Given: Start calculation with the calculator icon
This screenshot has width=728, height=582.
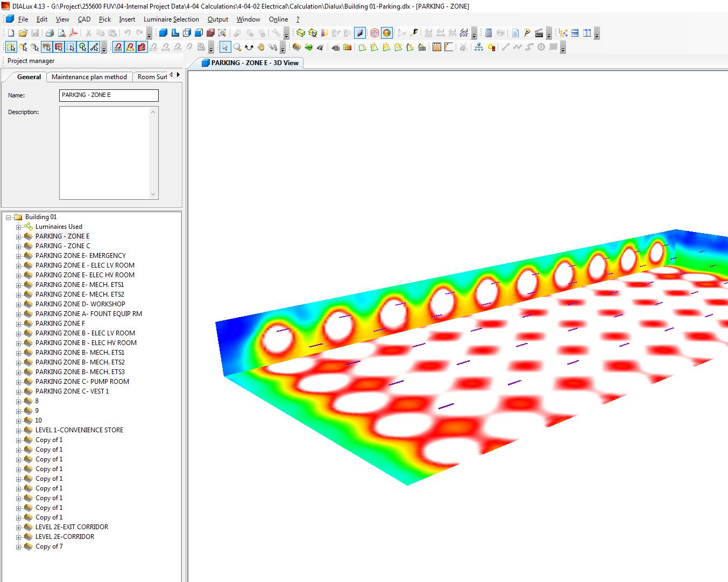Looking at the screenshot, I should 489,33.
